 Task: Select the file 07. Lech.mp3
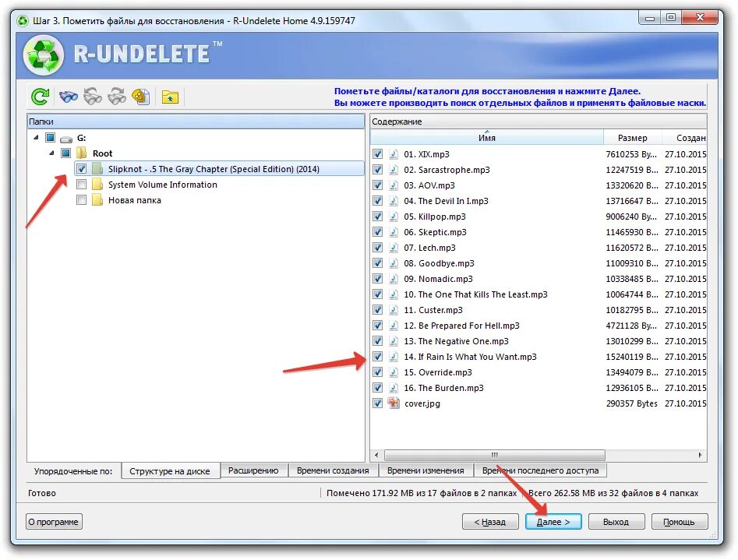(429, 248)
